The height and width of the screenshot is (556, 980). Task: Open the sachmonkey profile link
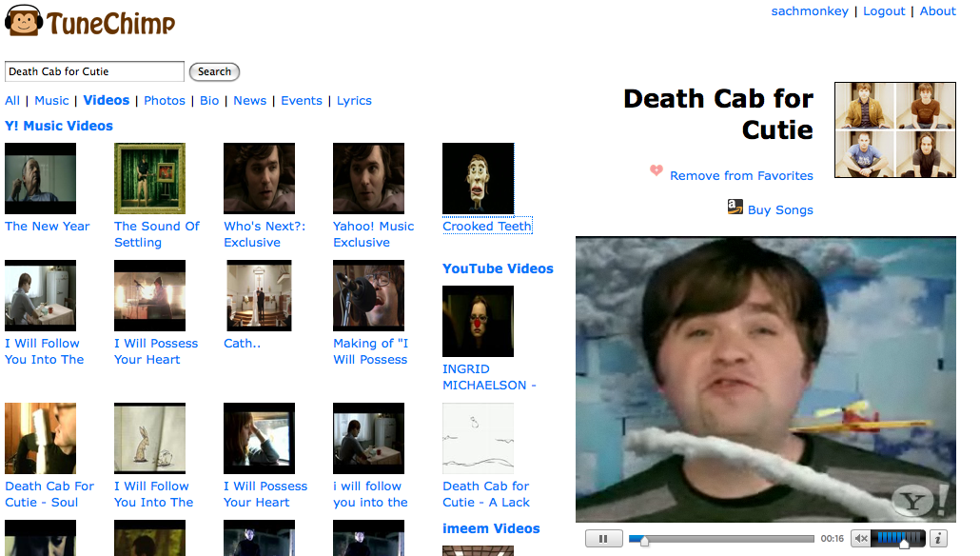810,11
